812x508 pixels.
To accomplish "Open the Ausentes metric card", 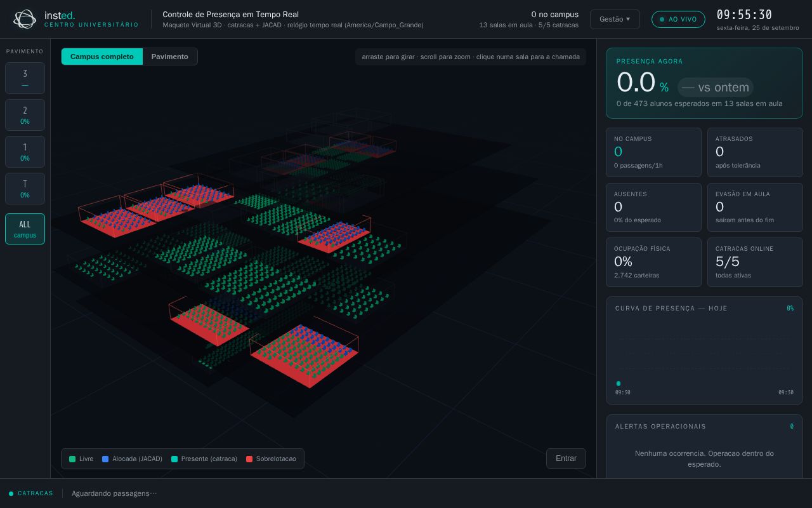I will (653, 207).
